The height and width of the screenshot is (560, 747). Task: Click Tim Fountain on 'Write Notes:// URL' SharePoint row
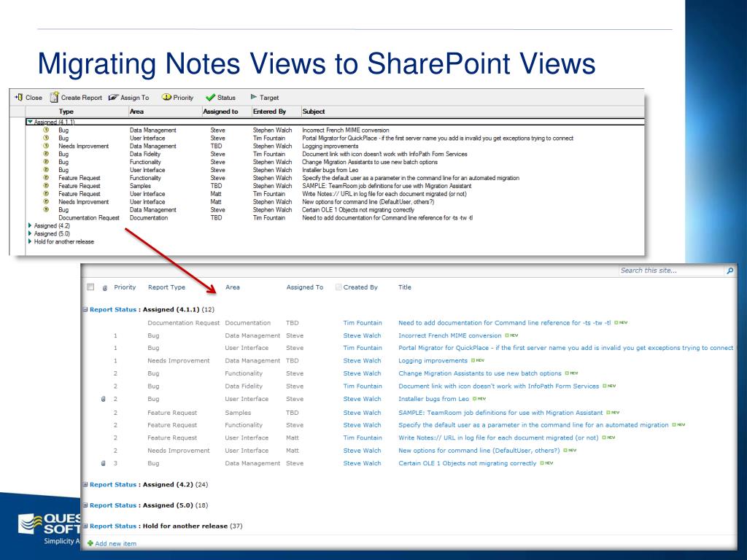[363, 437]
